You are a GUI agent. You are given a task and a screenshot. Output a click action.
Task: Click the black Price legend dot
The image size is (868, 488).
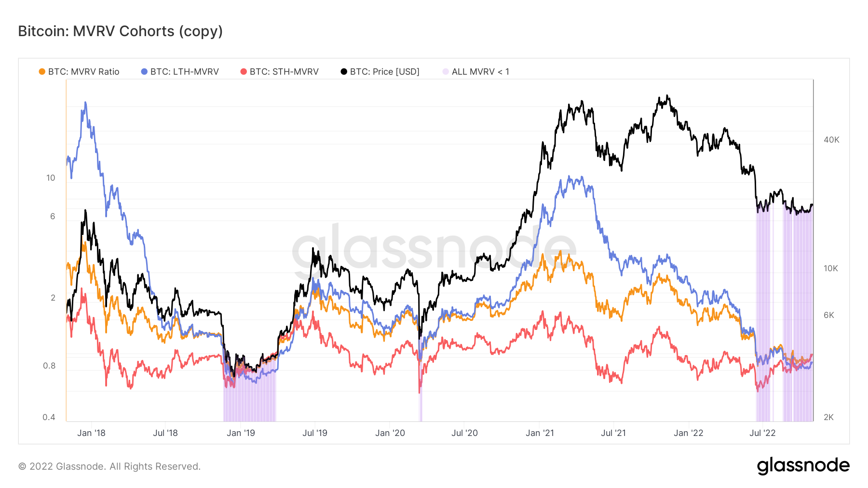coord(344,72)
